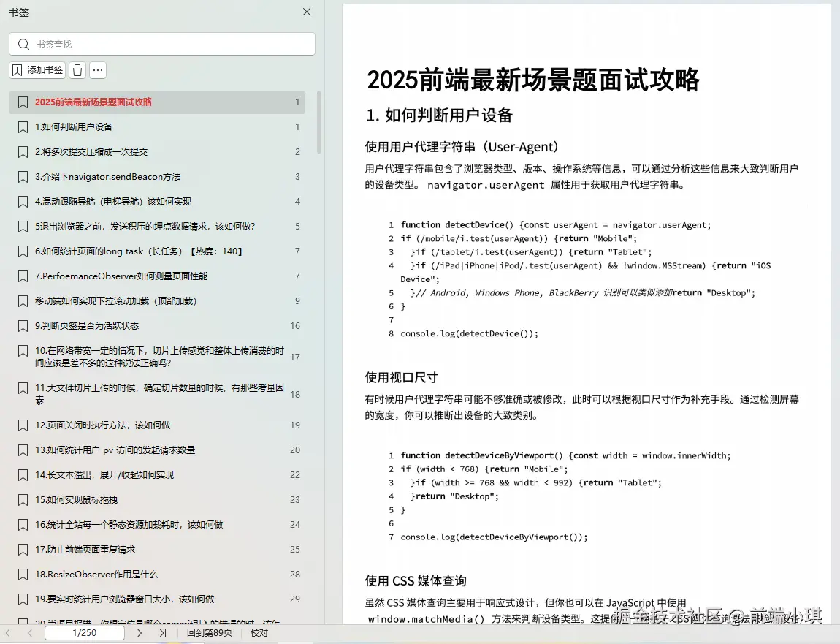
Task: Click bookmark icon beside 7.PerfoemanceObserver
Action: 23,276
